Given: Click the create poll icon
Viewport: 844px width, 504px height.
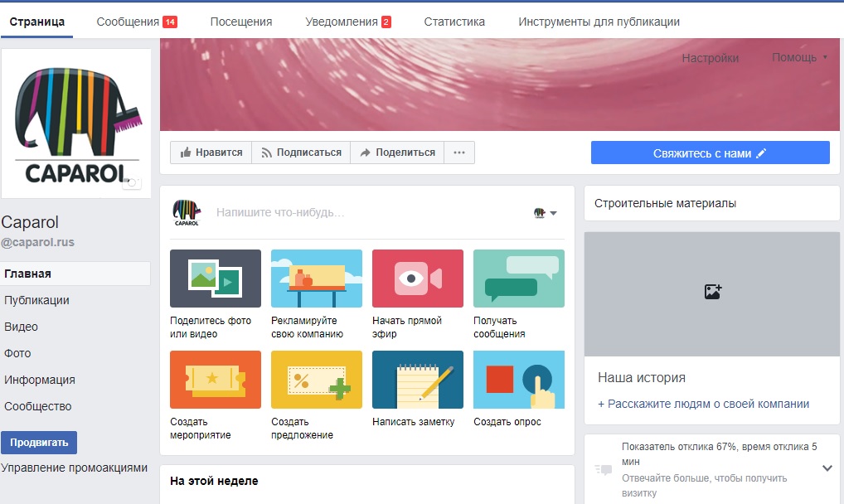Looking at the screenshot, I should coord(519,380).
